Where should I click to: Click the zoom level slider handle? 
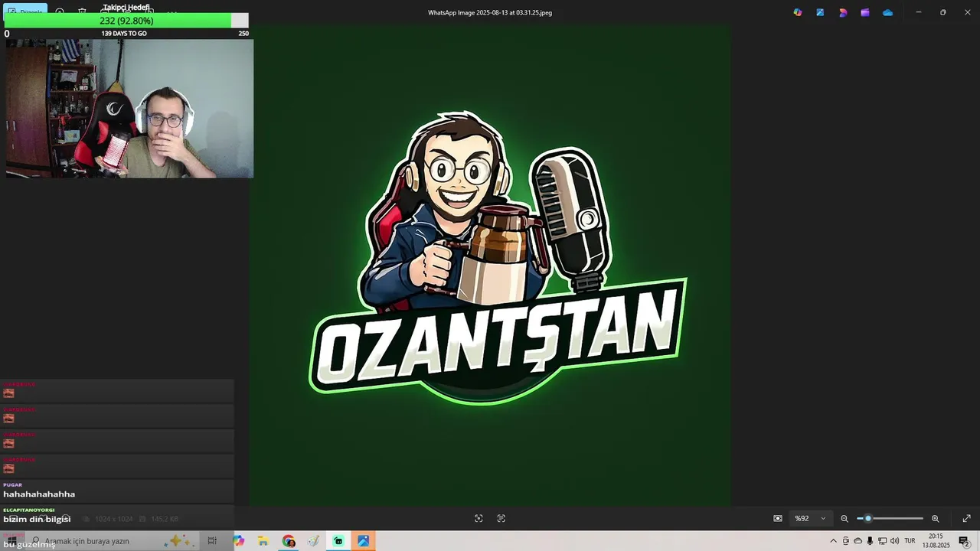tap(867, 518)
